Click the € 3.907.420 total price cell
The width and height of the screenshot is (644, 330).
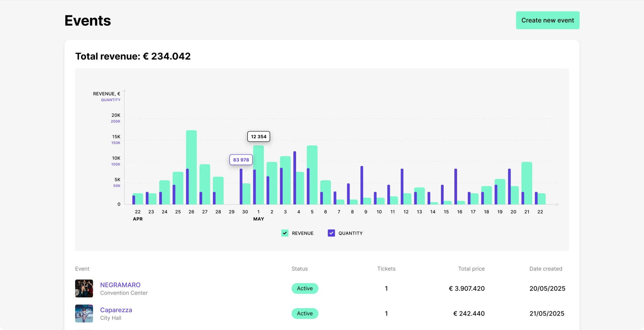click(x=467, y=288)
